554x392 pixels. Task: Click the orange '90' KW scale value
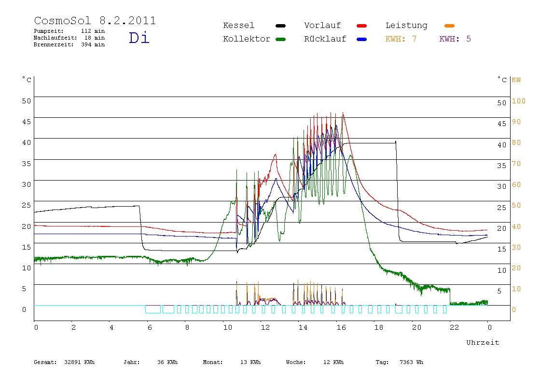click(516, 122)
